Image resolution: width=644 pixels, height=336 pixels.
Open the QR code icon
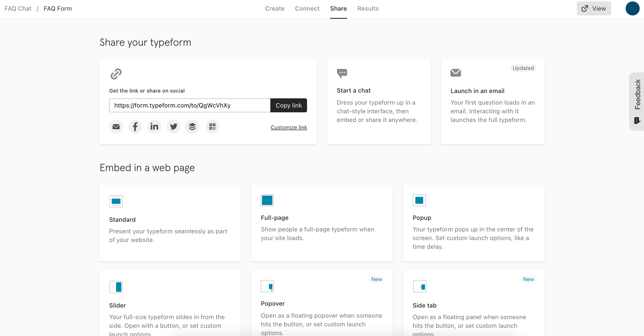tap(212, 127)
